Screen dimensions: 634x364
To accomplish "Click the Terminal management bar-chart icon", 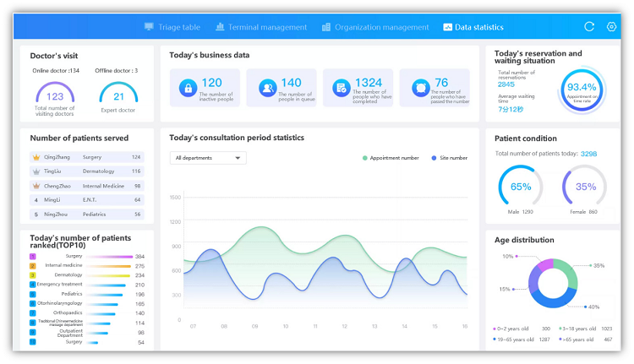I will coord(220,27).
